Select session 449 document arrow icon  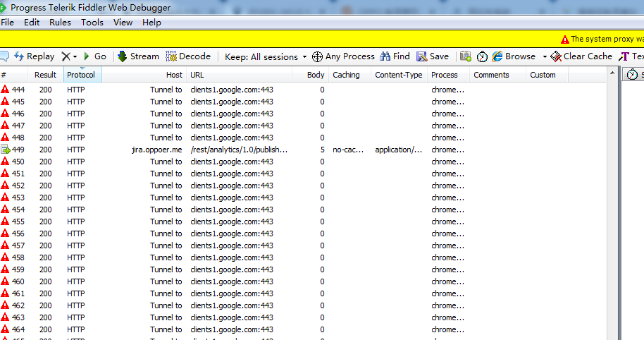pyautogui.click(x=6, y=150)
